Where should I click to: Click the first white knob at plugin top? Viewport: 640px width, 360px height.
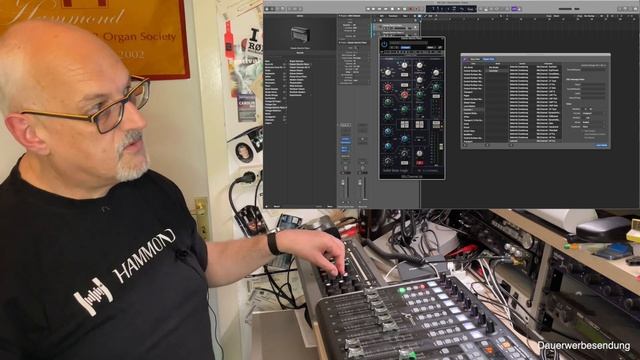(x=404, y=65)
